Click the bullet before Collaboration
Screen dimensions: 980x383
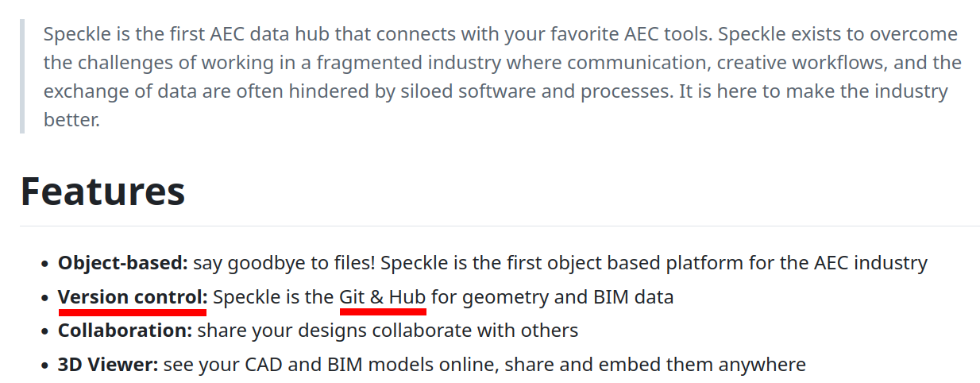coord(44,331)
